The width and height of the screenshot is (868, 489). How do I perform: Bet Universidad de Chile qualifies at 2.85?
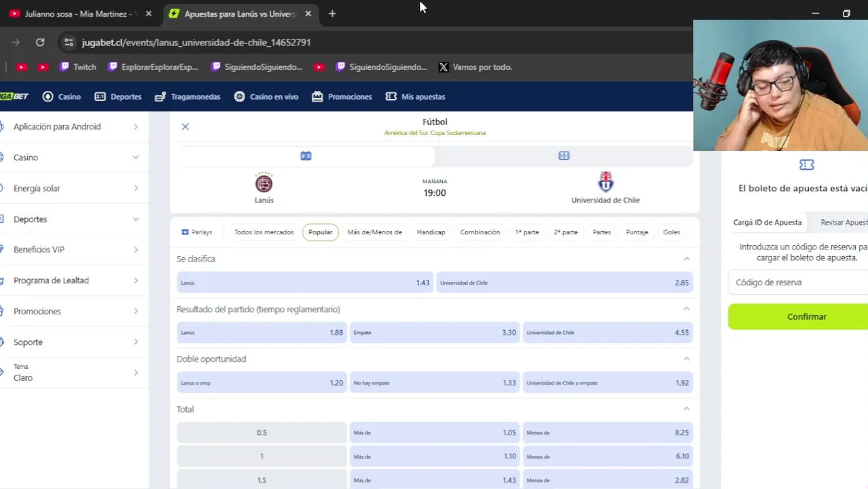[564, 283]
